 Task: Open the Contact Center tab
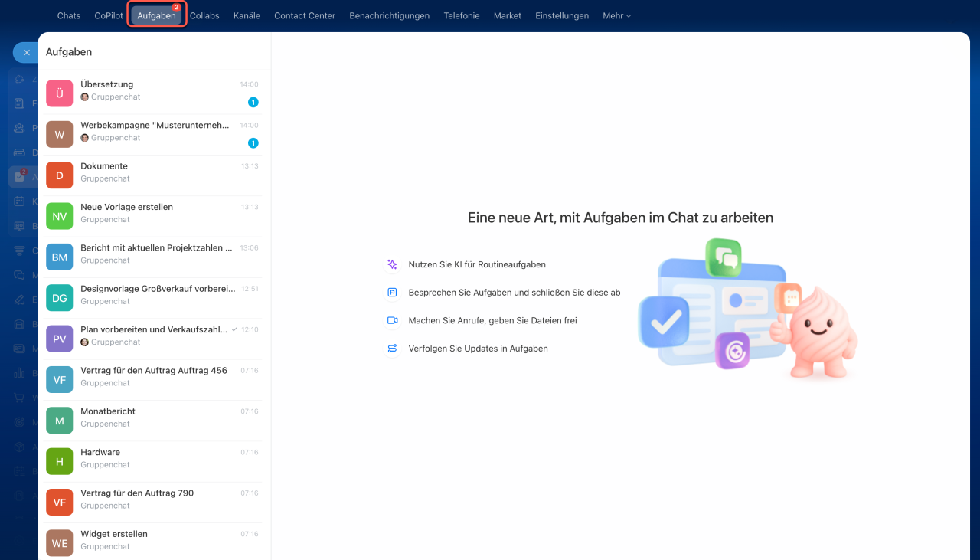click(x=304, y=15)
